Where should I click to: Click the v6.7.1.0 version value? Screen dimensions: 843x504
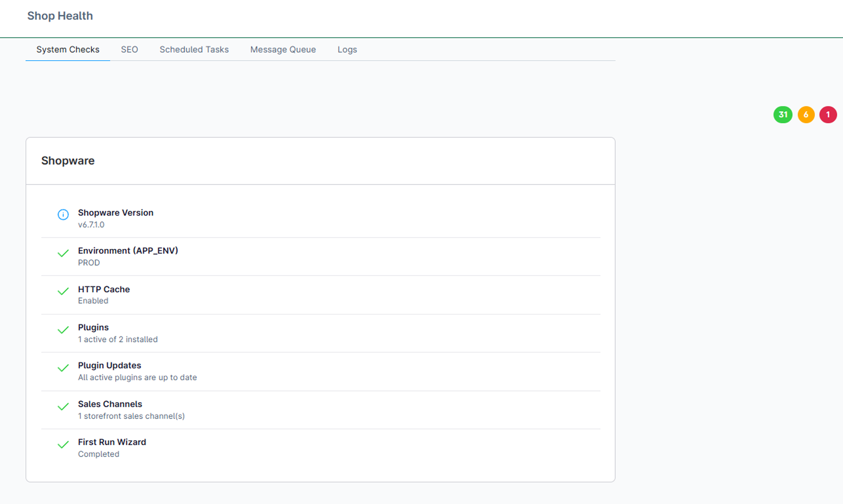(x=91, y=225)
